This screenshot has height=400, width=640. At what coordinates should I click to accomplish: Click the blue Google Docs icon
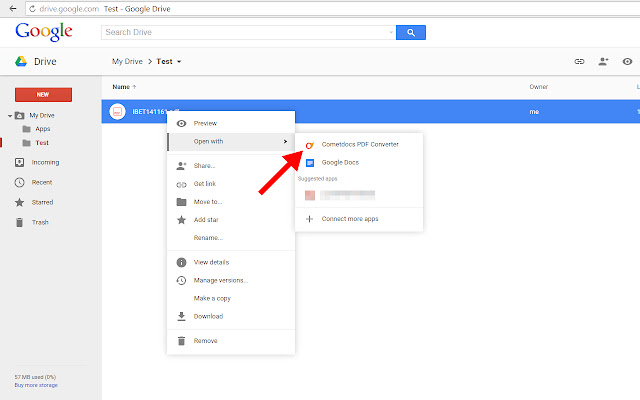click(x=310, y=163)
